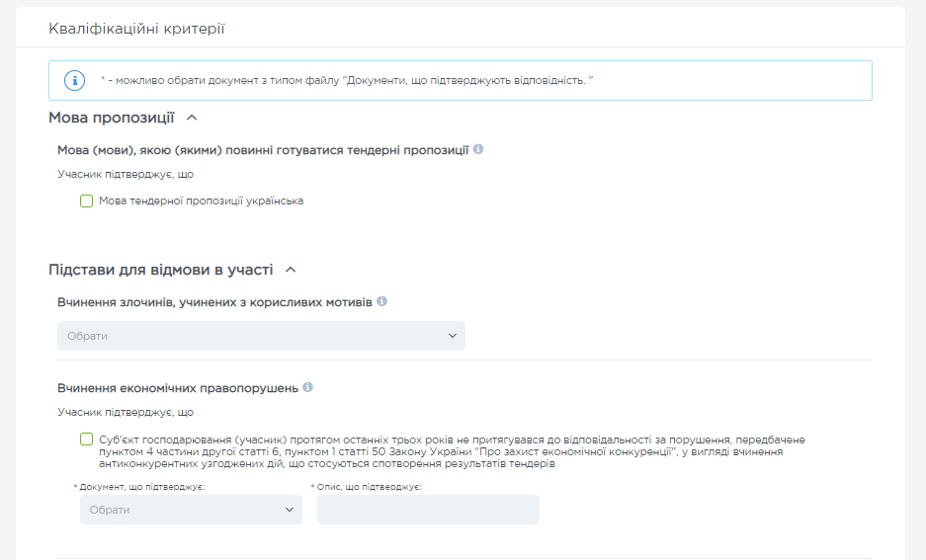Click the "Мова пропозиції" section title
The height and width of the screenshot is (560, 926).
[x=112, y=118]
